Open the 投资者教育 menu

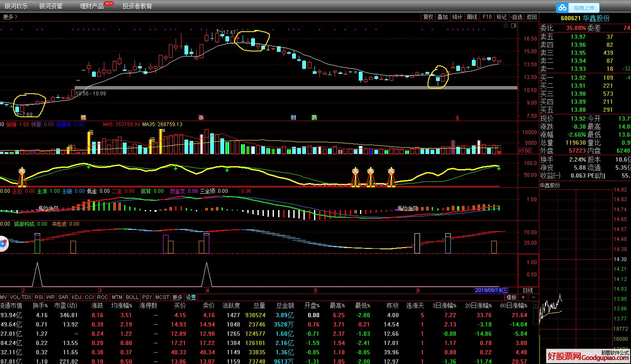coord(137,6)
